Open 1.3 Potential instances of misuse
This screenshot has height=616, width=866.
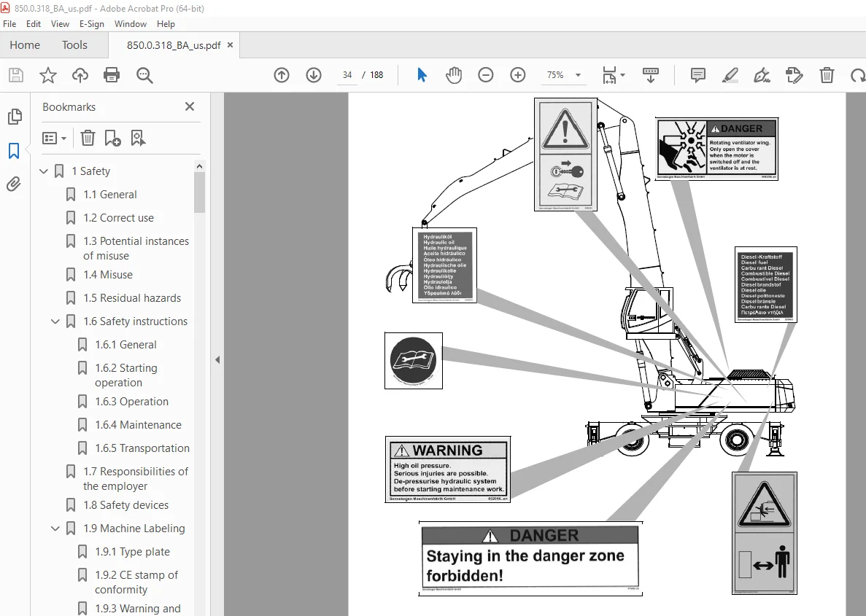point(136,249)
